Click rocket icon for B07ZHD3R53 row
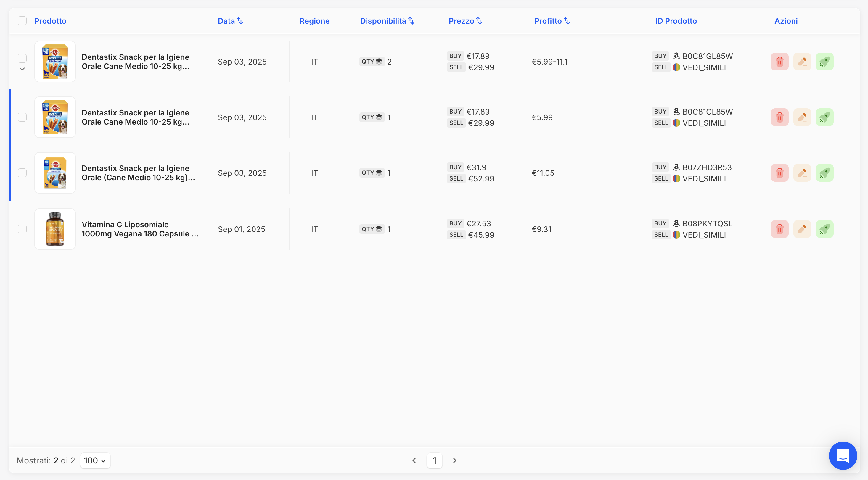 tap(824, 173)
